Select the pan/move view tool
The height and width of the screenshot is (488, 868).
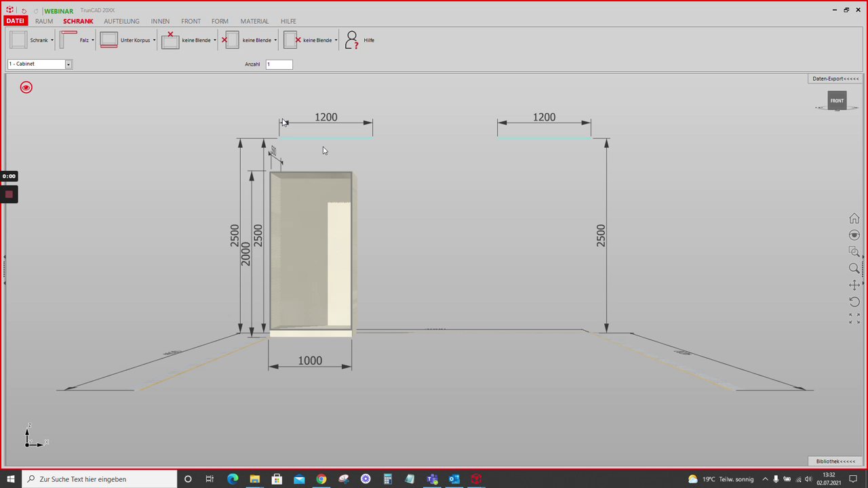click(854, 285)
